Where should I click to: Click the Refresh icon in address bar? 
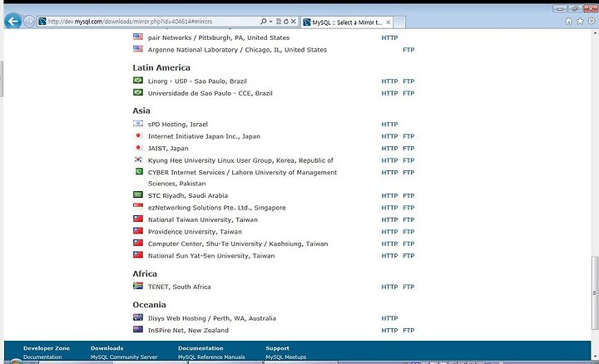(x=285, y=22)
